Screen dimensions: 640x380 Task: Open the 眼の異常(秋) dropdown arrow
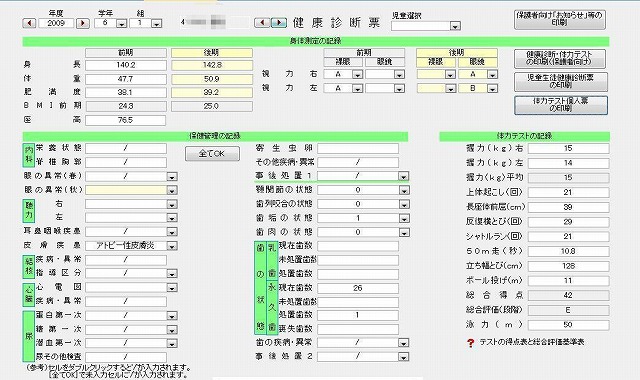(x=172, y=191)
